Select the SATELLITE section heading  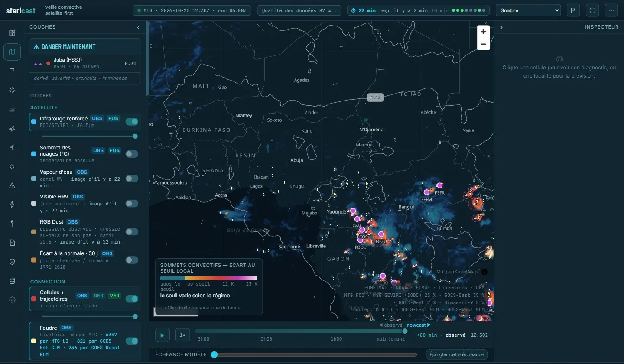click(44, 107)
